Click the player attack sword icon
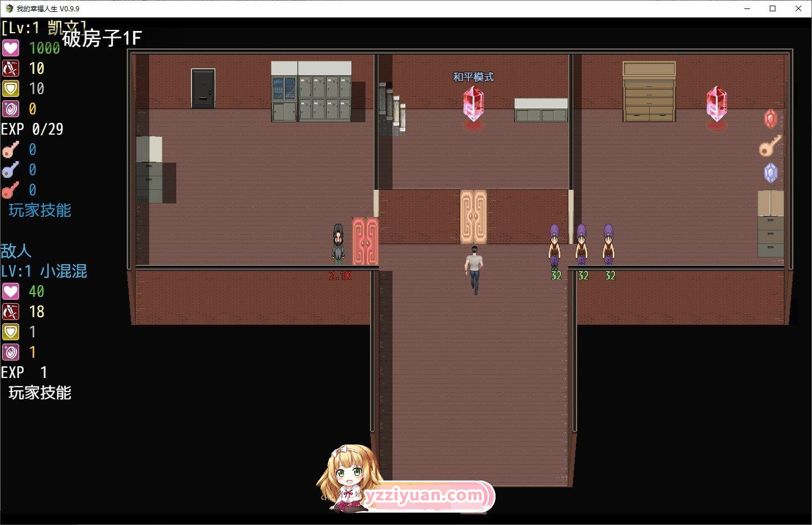The height and width of the screenshot is (525, 812). point(11,68)
